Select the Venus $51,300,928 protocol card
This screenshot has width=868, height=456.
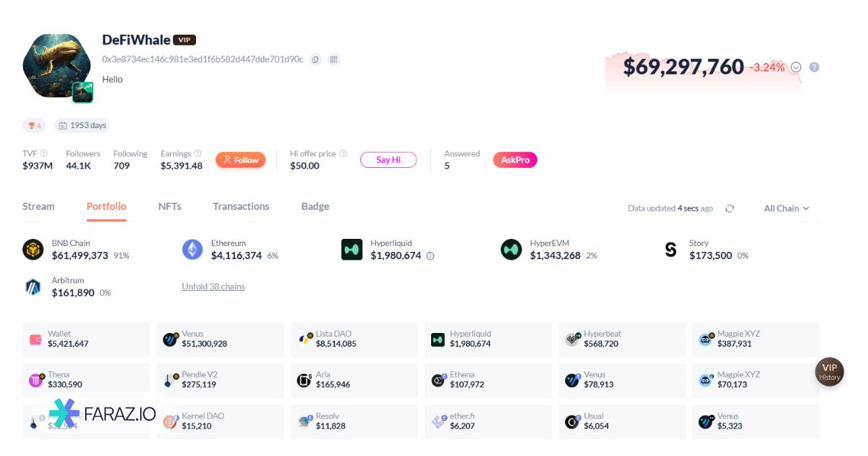[x=220, y=339]
